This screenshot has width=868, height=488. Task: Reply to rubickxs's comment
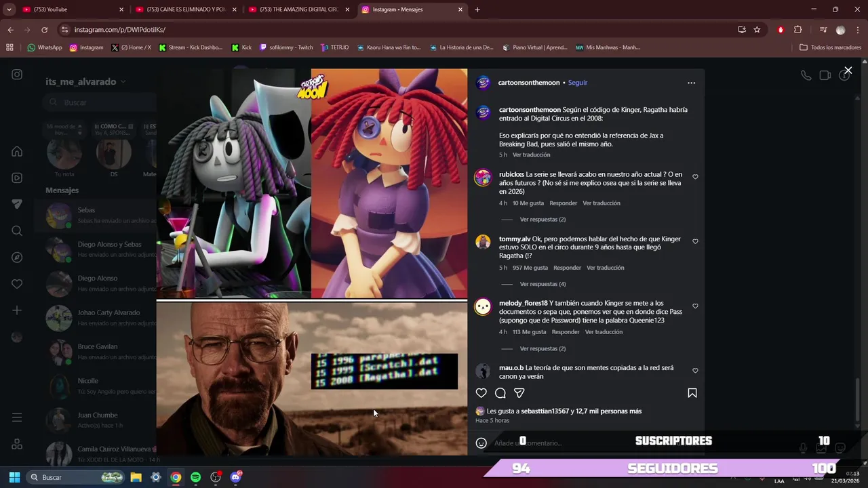click(564, 203)
